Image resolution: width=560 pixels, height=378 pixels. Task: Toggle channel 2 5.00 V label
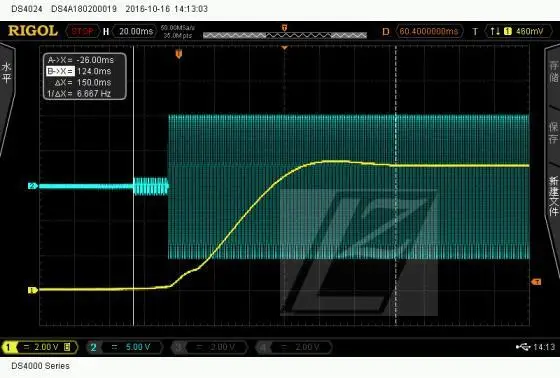click(125, 347)
